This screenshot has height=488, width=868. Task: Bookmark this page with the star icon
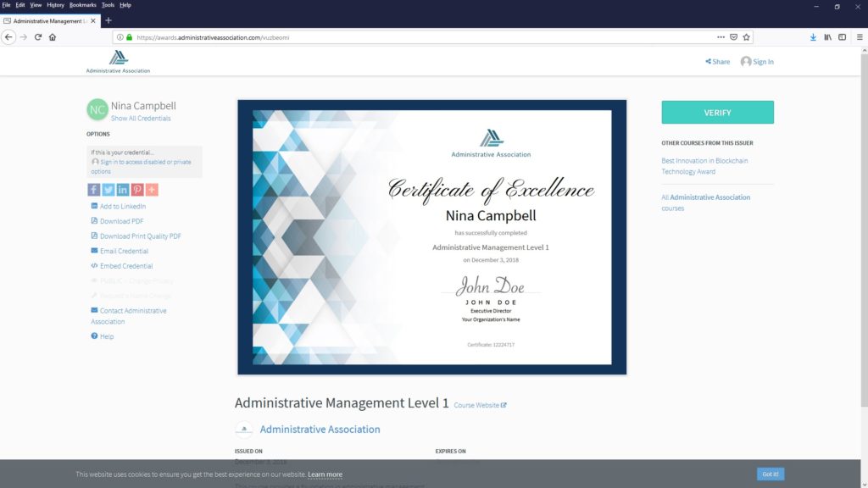746,37
